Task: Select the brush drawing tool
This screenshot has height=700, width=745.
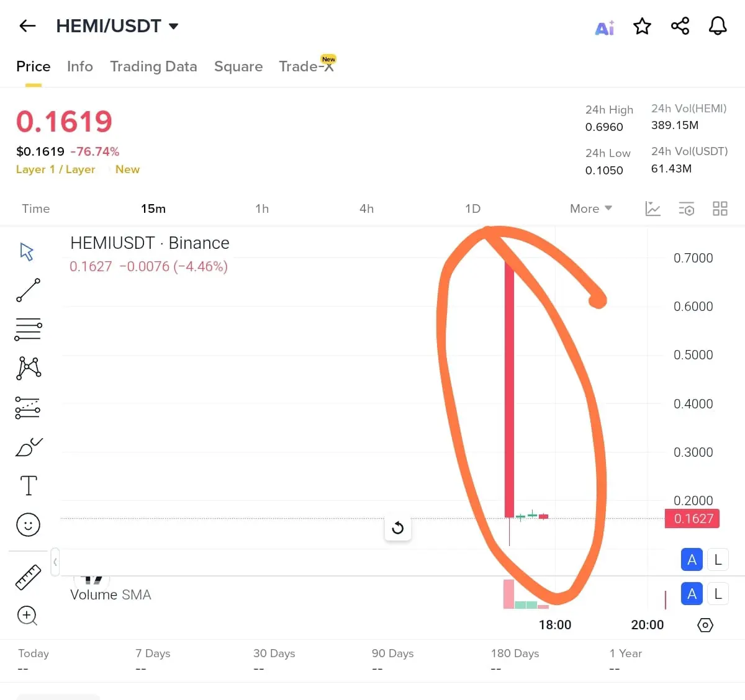Action: click(29, 447)
